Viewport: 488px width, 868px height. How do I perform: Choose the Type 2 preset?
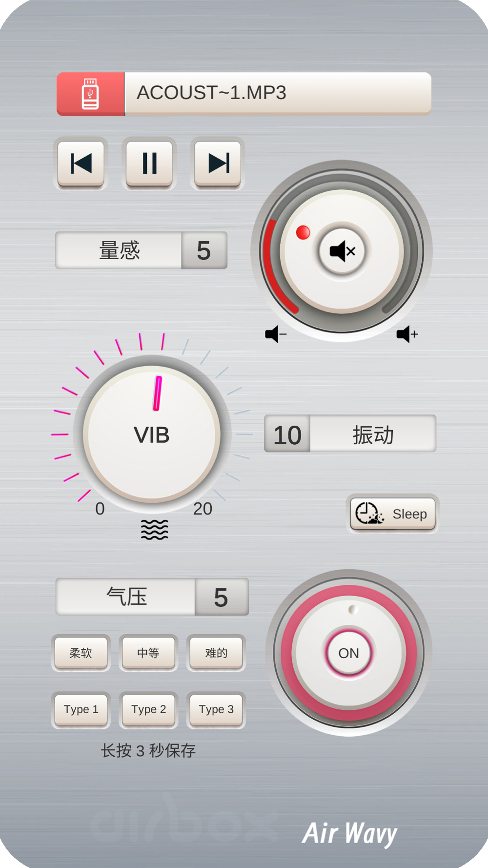click(148, 709)
